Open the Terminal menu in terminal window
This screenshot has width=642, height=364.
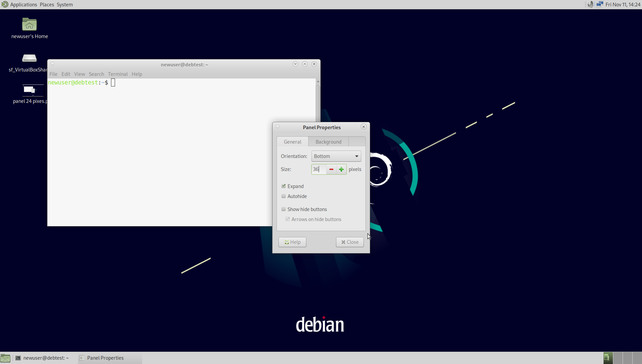118,74
